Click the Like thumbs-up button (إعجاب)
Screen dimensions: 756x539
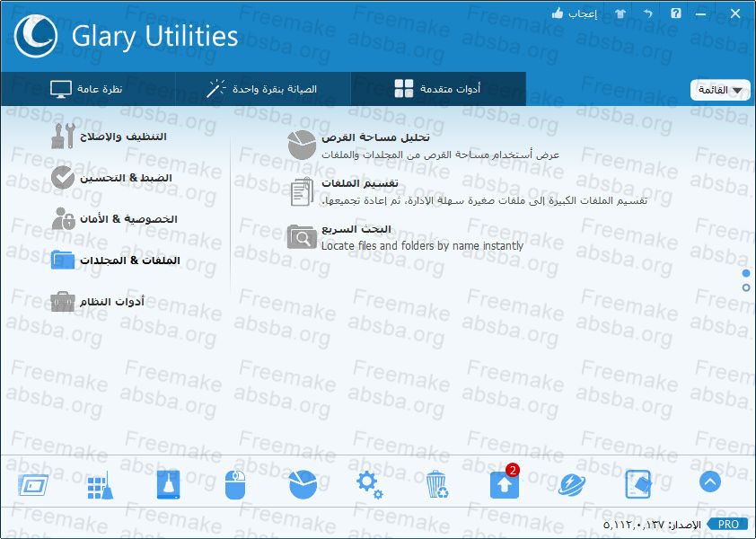pos(575,13)
